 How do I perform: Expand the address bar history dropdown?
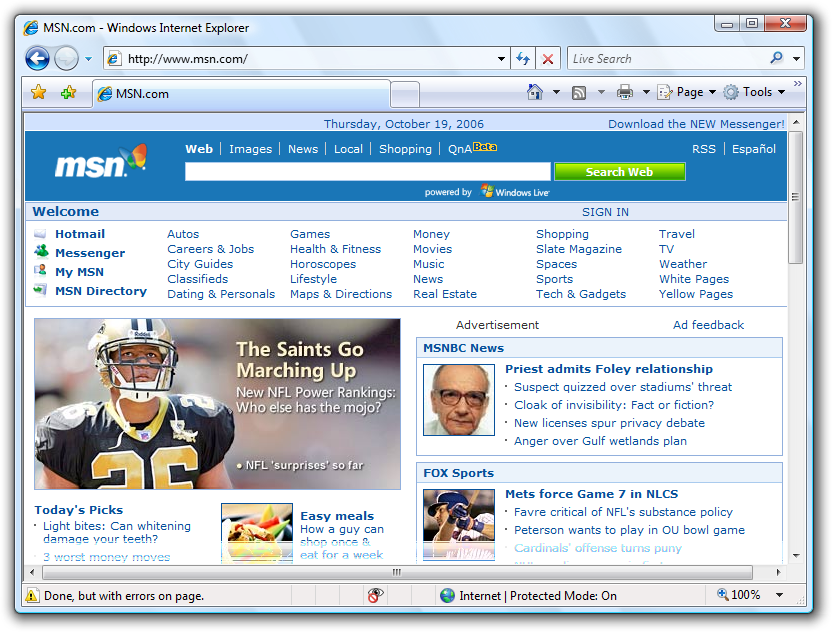point(501,59)
